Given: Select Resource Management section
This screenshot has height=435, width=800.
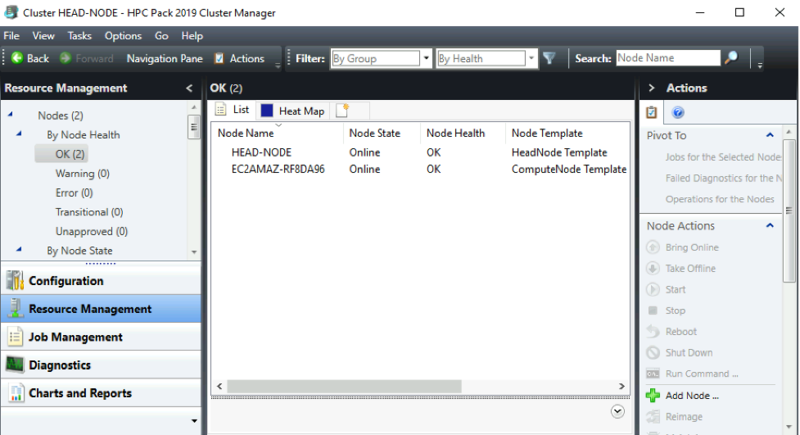Looking at the screenshot, I should coord(101,309).
